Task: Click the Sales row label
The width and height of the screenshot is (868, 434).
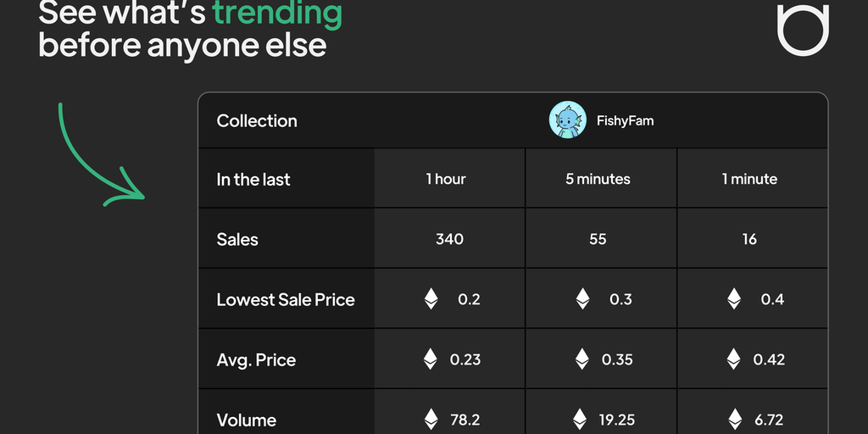Action: (x=237, y=240)
